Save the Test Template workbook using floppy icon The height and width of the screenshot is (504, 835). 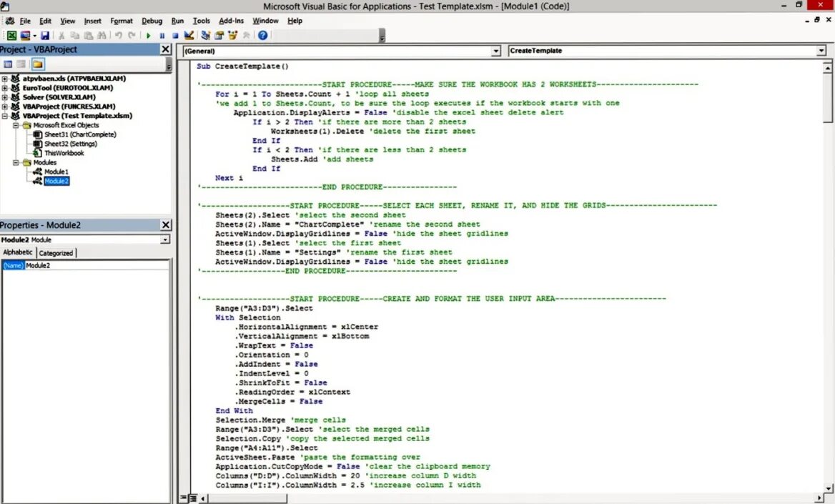coord(45,35)
